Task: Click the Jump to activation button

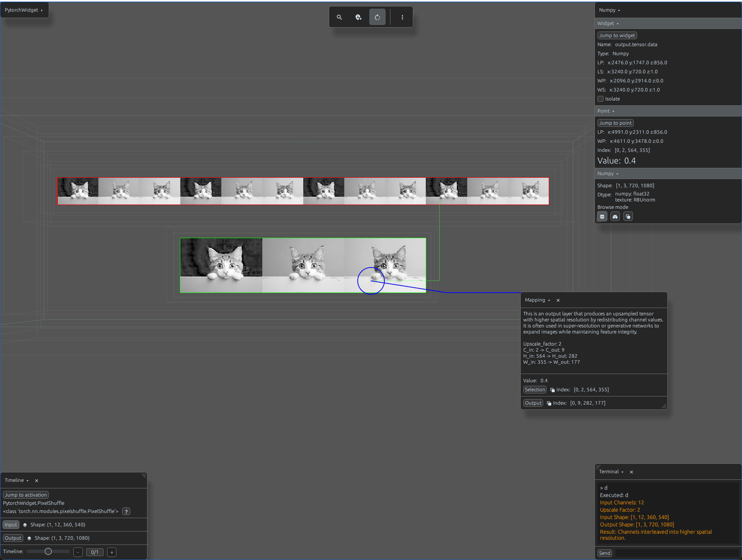Action: 26,495
